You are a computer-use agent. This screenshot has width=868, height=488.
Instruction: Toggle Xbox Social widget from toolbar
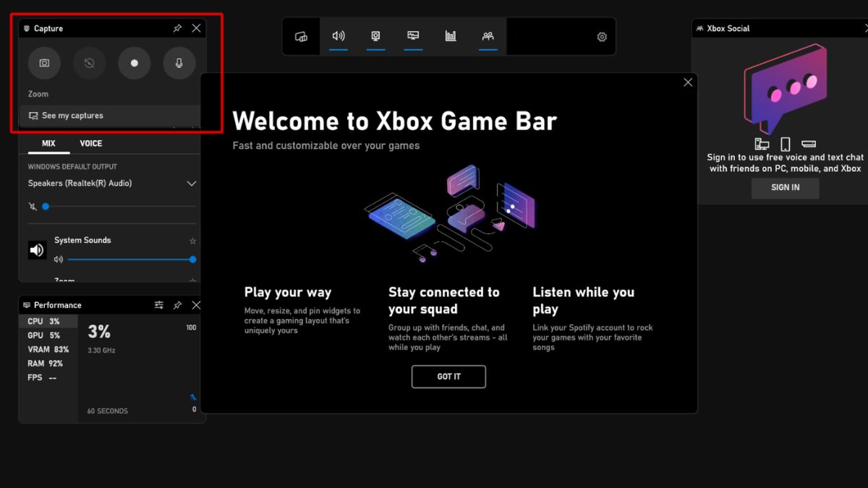[488, 36]
